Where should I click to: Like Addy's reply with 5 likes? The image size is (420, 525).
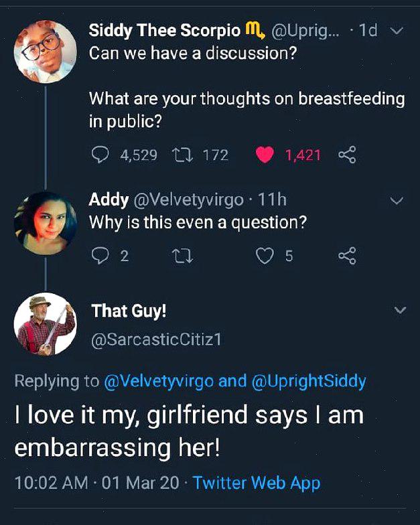click(x=266, y=255)
